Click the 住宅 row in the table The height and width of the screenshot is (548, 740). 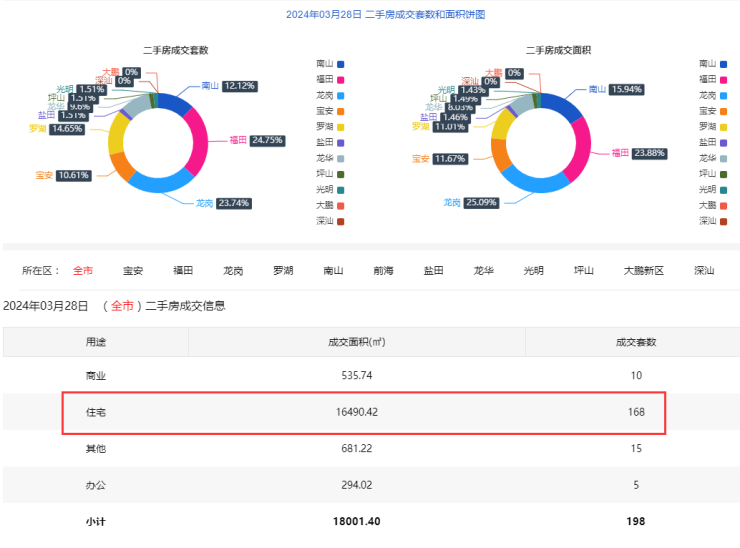364,412
